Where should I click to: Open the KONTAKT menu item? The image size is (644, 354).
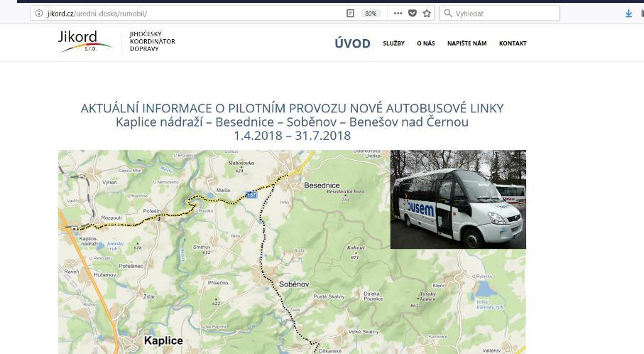(x=513, y=43)
